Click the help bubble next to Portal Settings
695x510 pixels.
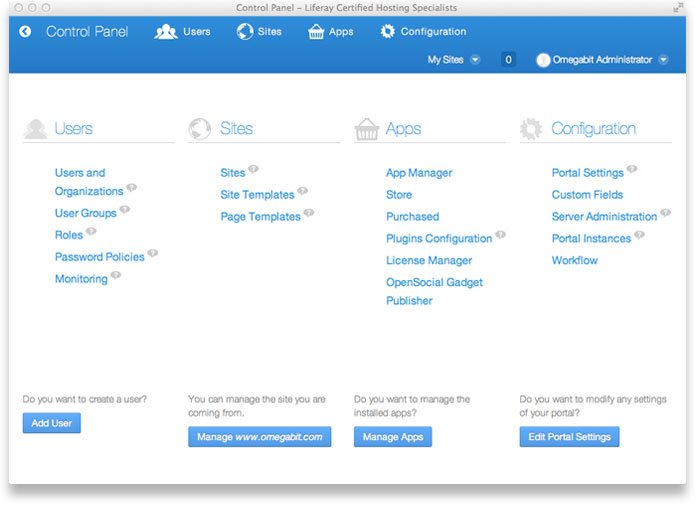tap(632, 169)
